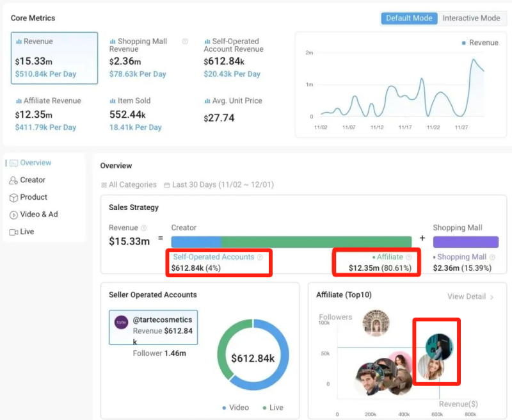
Task: Open the @tartecosmetics account link
Action: 162,319
